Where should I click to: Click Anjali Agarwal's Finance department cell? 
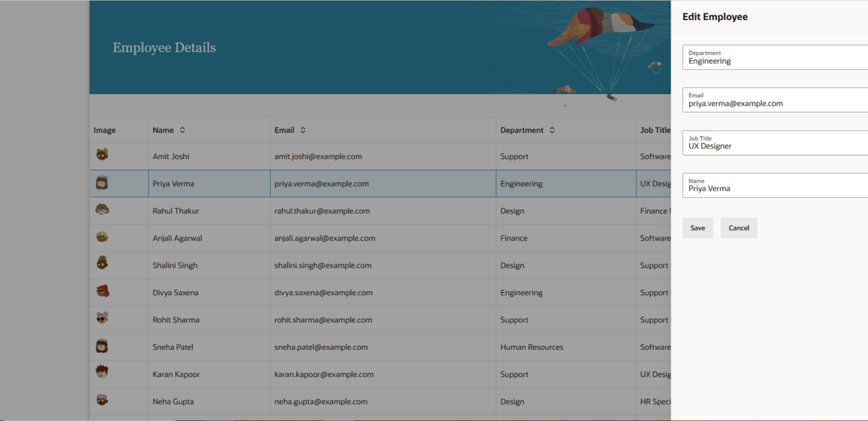pyautogui.click(x=566, y=239)
